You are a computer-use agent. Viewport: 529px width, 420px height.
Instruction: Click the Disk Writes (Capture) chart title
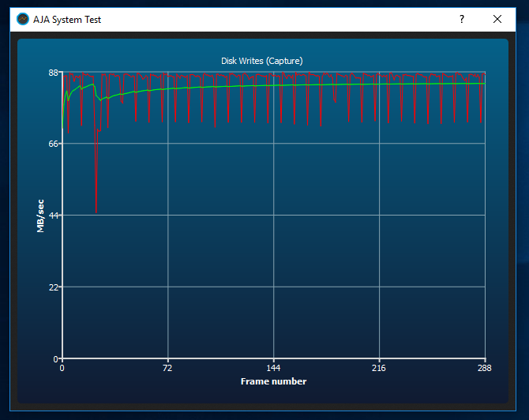[x=262, y=61]
